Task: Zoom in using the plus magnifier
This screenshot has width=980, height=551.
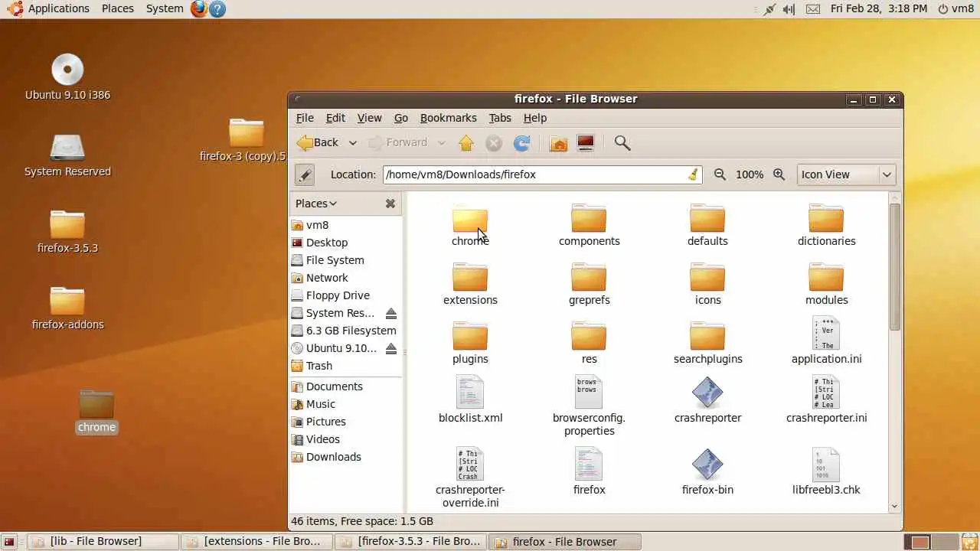Action: [779, 174]
